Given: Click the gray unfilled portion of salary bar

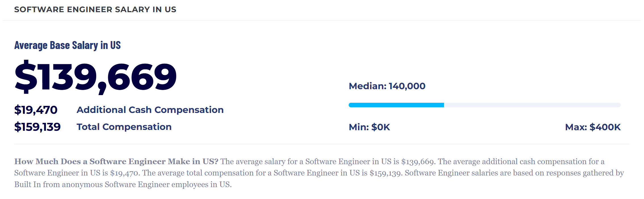Looking at the screenshot, I should [x=532, y=105].
